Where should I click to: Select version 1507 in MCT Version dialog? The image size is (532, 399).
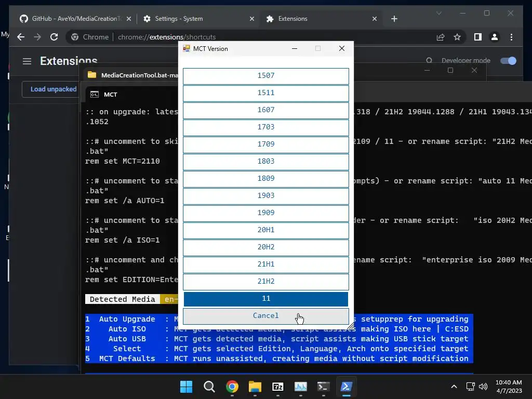click(265, 76)
